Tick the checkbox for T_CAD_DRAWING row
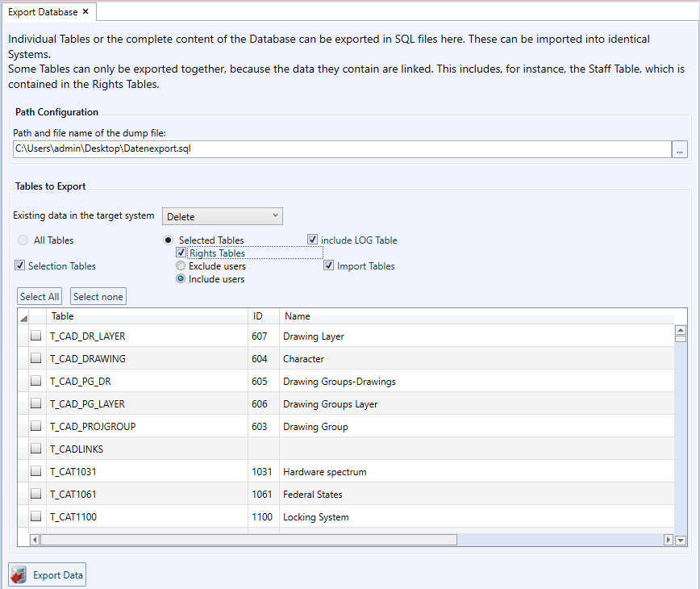The image size is (700, 589). [x=36, y=359]
